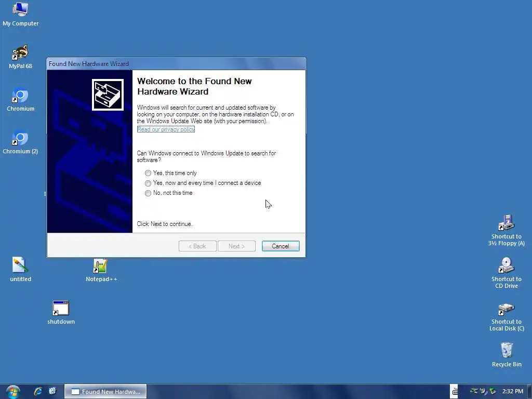
Task: Select the Chromium desktop shortcut
Action: tap(20, 100)
